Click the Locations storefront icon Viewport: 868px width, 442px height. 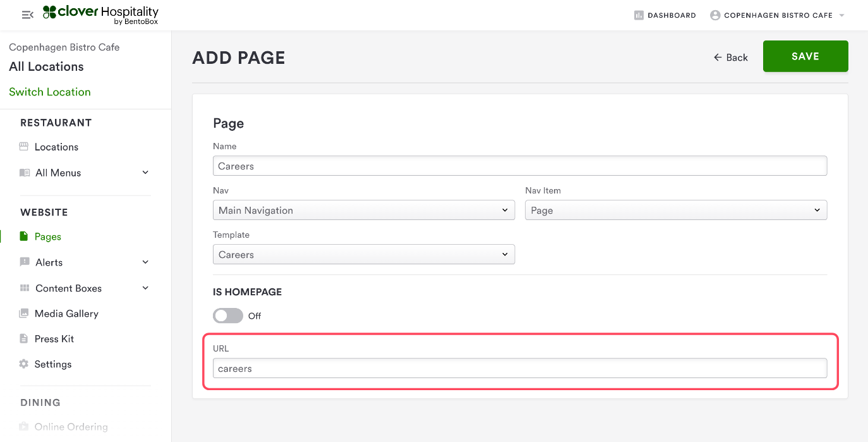24,147
